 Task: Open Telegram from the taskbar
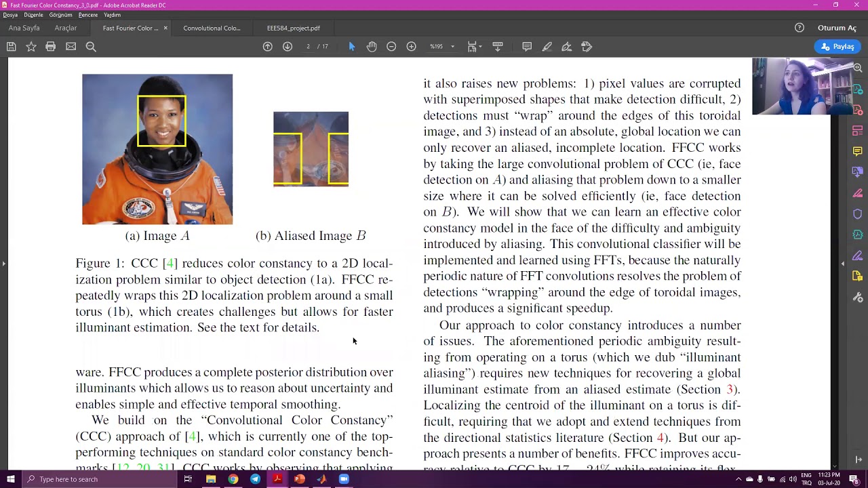(255, 479)
